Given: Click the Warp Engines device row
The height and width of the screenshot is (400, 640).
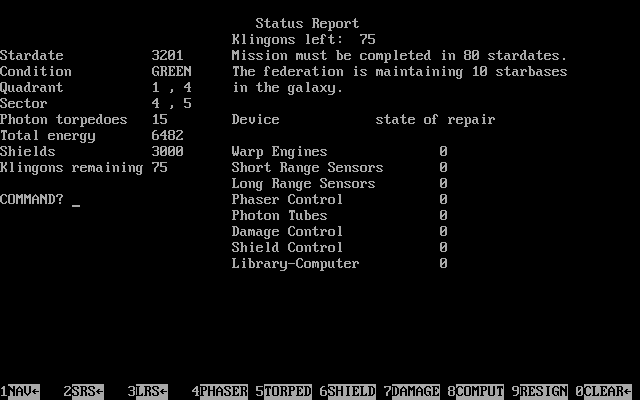Looking at the screenshot, I should [x=340, y=152].
